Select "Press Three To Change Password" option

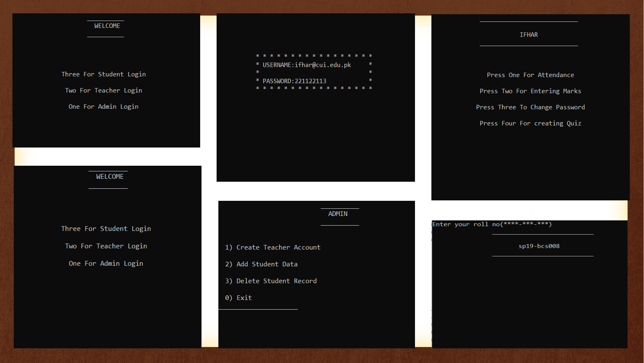[x=530, y=107]
